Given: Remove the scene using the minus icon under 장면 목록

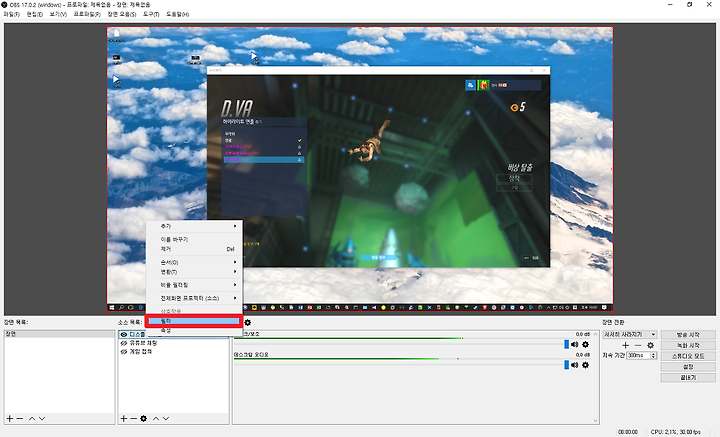Looking at the screenshot, I should [x=20, y=419].
